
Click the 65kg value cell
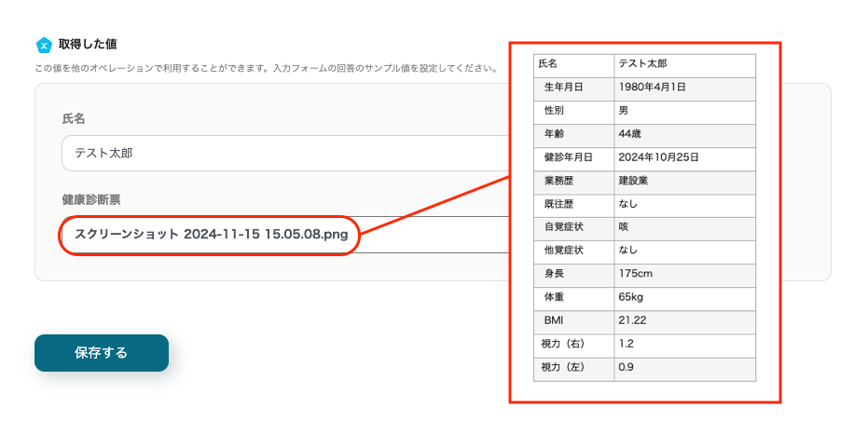(684, 299)
